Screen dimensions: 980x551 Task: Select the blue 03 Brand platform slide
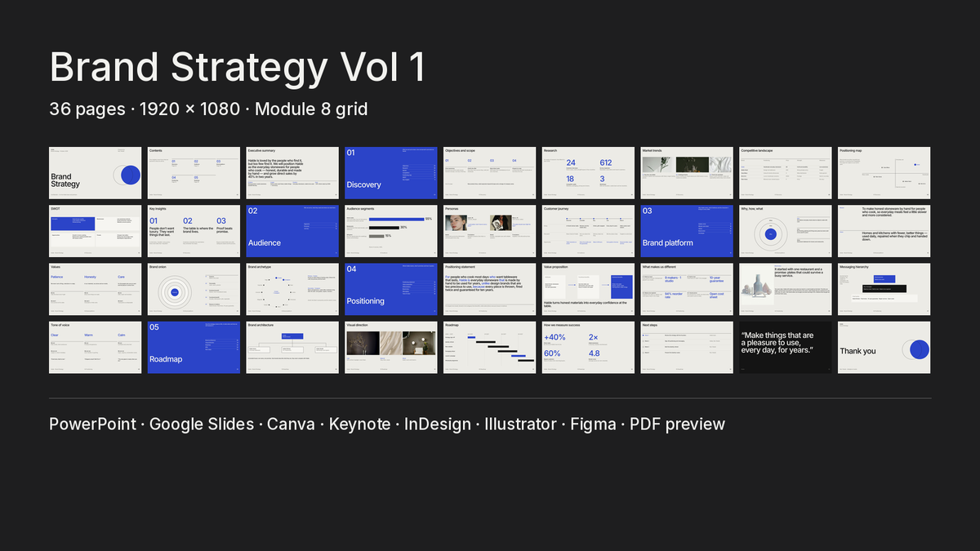687,231
